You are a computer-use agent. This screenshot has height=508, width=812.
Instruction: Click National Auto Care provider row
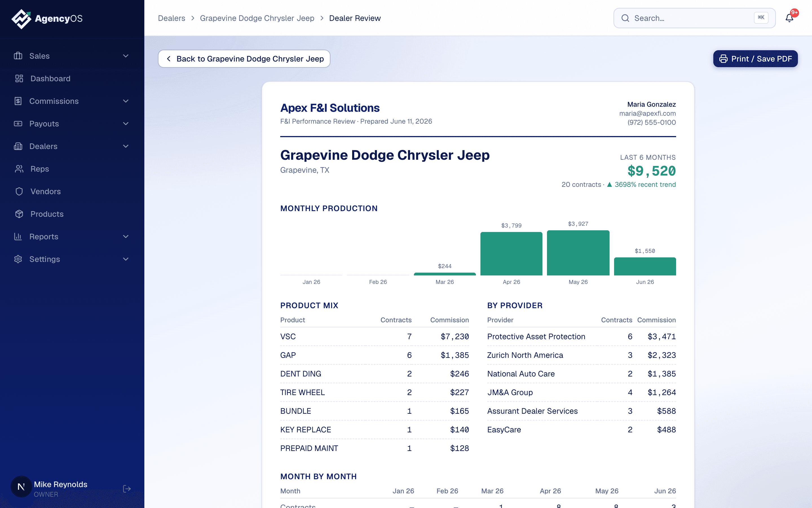pos(581,374)
